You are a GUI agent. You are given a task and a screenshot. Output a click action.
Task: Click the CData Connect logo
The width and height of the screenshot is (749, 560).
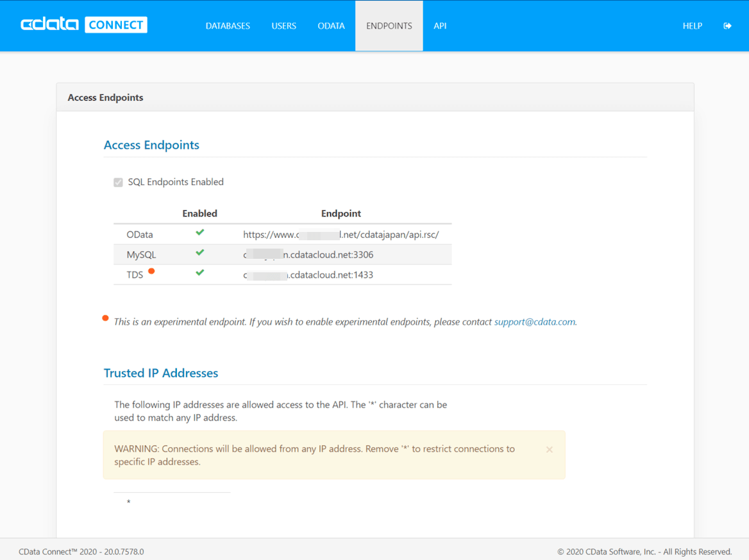[x=83, y=25]
